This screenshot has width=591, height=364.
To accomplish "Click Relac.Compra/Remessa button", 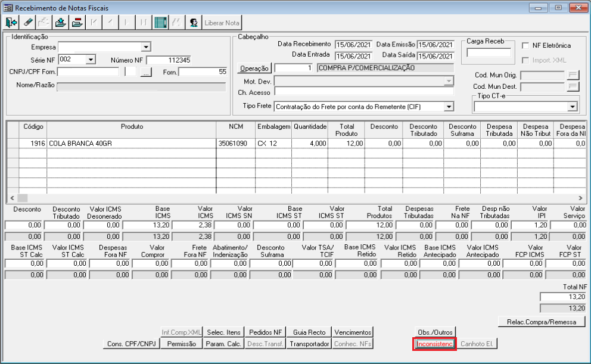I will point(541,322).
